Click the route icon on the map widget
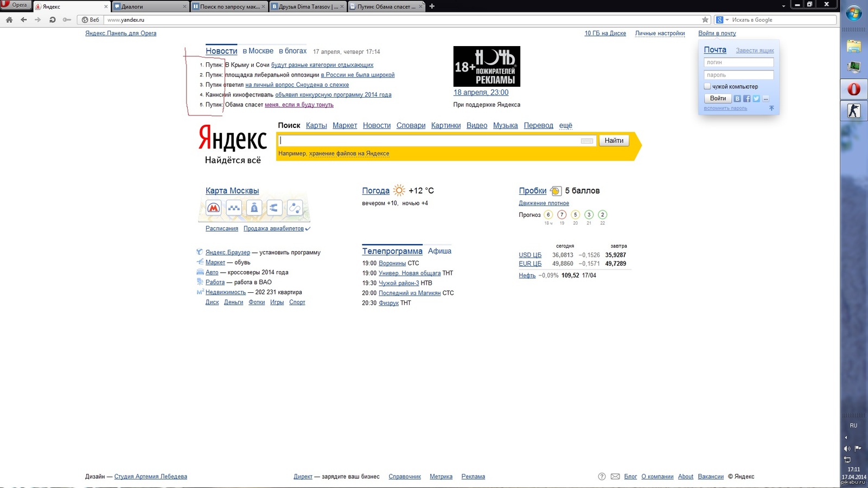Viewport: 868px width, 488px height. coord(295,208)
